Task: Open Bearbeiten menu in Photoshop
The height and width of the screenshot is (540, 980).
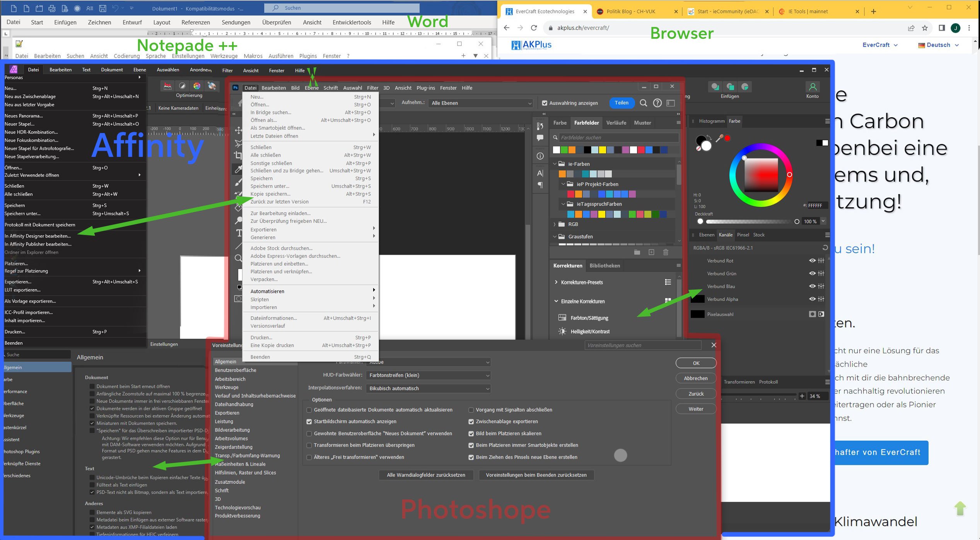Action: [273, 88]
